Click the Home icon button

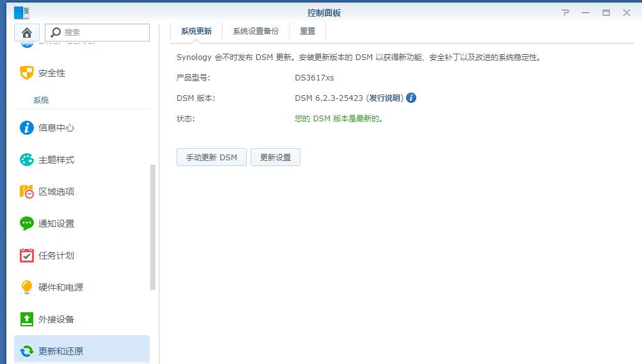[27, 33]
